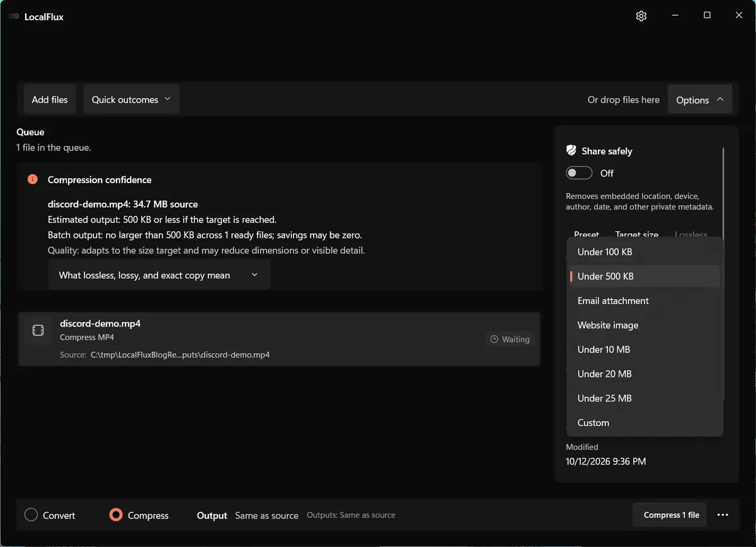The width and height of the screenshot is (756, 547).
Task: Toggle the Share safely switch
Action: [579, 173]
